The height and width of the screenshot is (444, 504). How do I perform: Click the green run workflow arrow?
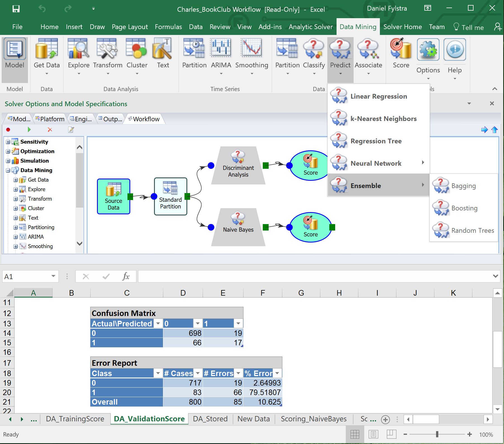click(x=29, y=130)
